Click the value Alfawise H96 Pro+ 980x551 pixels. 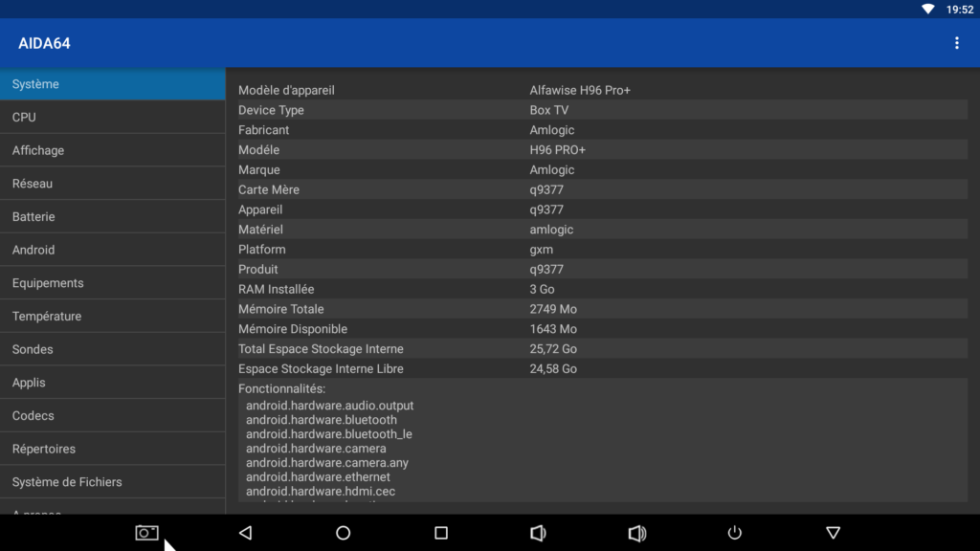click(580, 90)
